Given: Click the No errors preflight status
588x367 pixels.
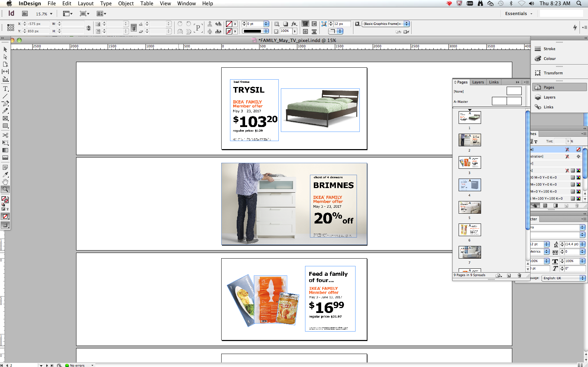Looking at the screenshot, I should point(77,365).
